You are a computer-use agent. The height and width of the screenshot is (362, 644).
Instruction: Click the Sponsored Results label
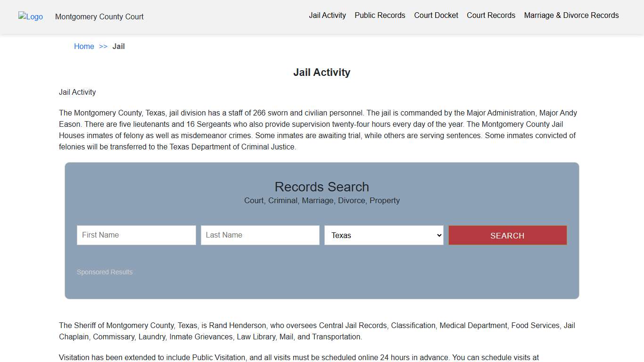(x=105, y=272)
